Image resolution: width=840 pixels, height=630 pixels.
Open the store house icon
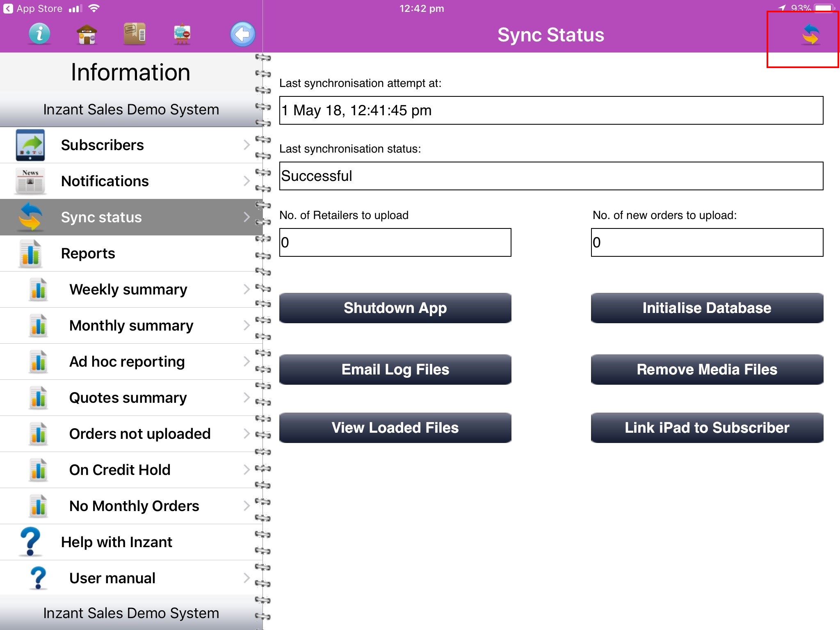tap(87, 34)
